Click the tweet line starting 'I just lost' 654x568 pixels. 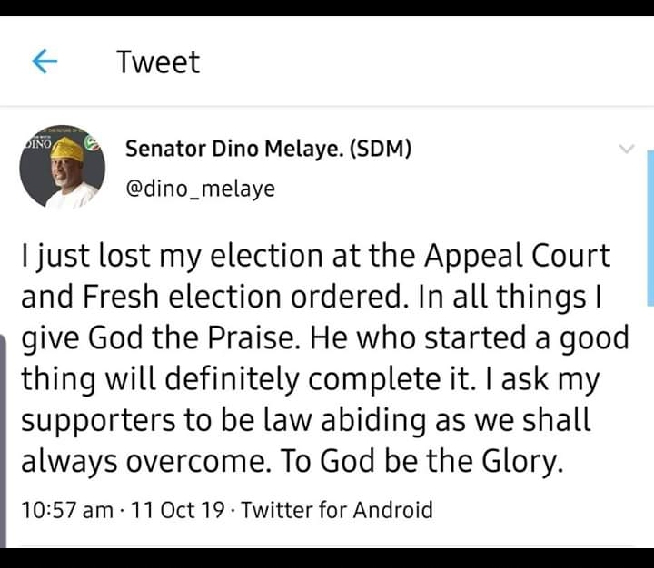[x=315, y=255]
